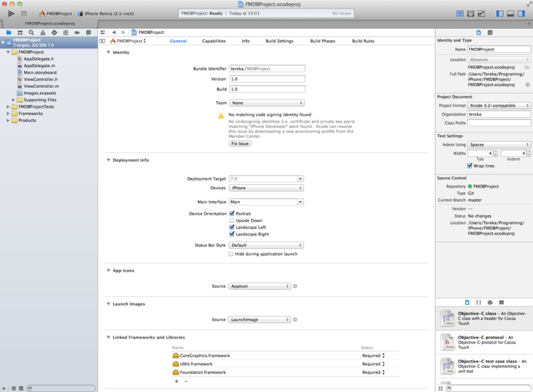Switch to the Assistant editor
Viewport: 533px width, 392px height.
click(x=471, y=13)
